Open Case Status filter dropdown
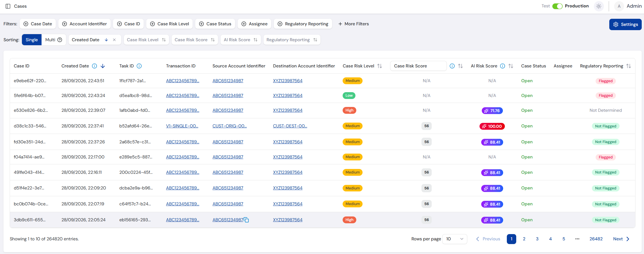644x254 pixels. (x=215, y=24)
